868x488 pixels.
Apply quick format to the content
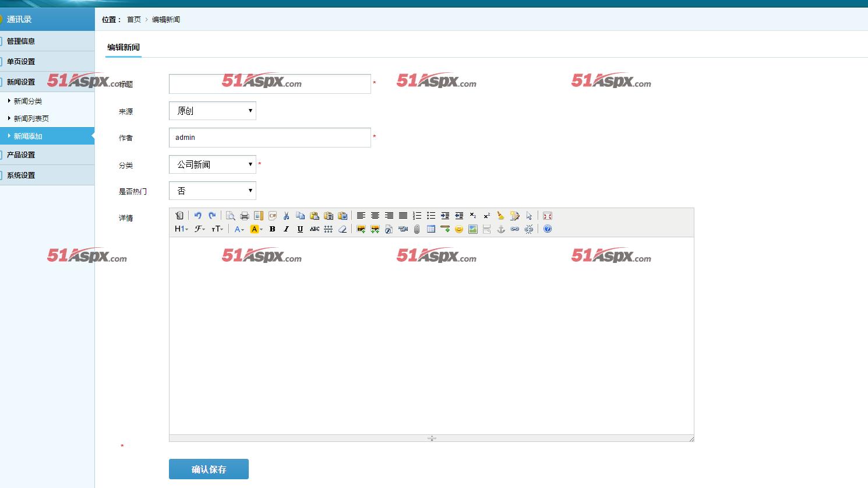[x=515, y=216]
